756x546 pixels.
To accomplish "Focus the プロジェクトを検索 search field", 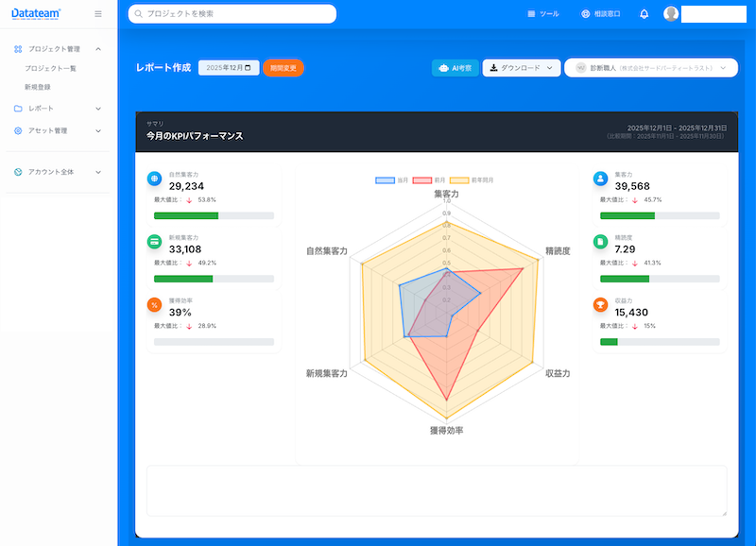I will pos(232,14).
